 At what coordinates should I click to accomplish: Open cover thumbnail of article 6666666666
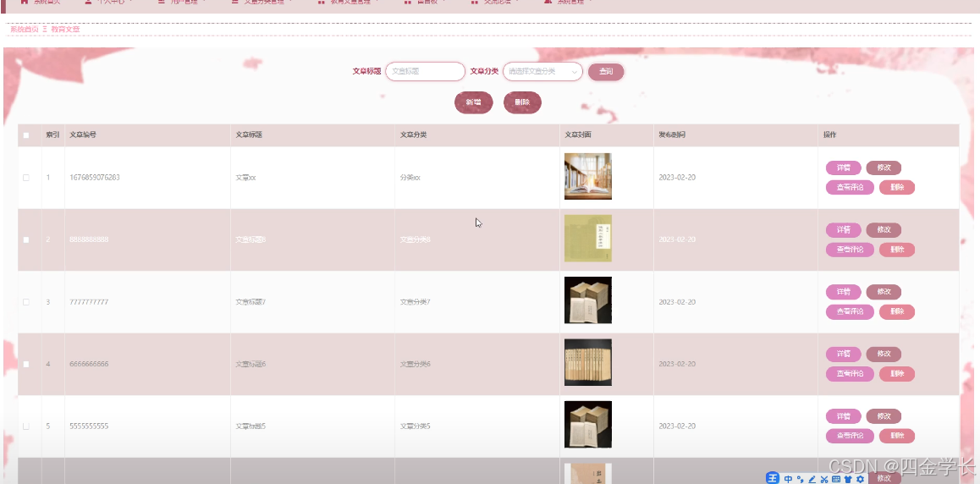tap(587, 362)
